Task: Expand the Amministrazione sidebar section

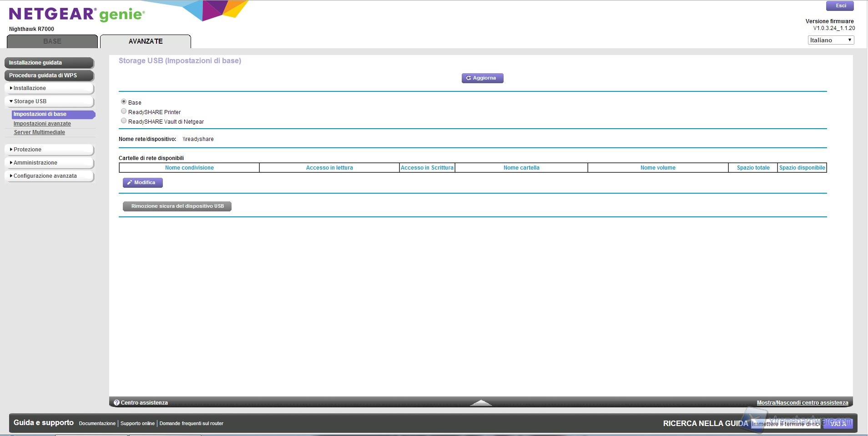Action: point(49,163)
